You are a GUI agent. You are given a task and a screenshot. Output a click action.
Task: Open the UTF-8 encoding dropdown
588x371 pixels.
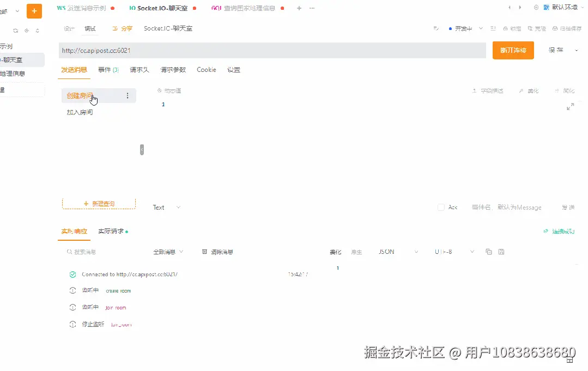coord(454,252)
